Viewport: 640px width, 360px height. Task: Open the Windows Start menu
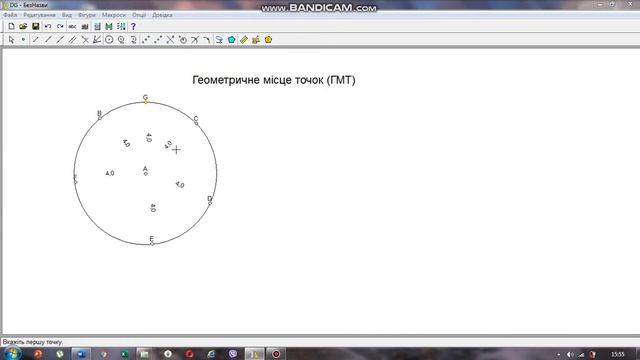click(x=12, y=353)
